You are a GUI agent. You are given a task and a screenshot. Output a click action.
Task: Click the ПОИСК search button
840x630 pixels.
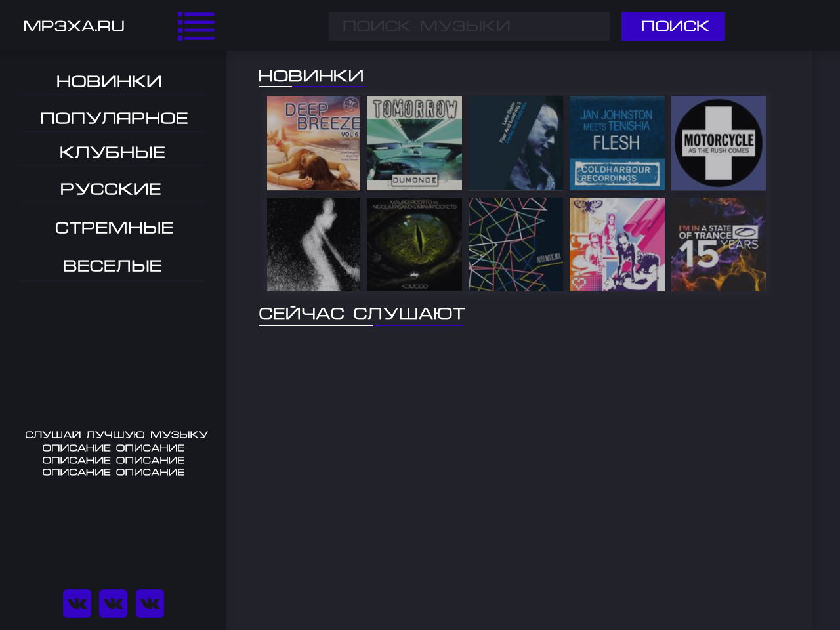coord(673,26)
